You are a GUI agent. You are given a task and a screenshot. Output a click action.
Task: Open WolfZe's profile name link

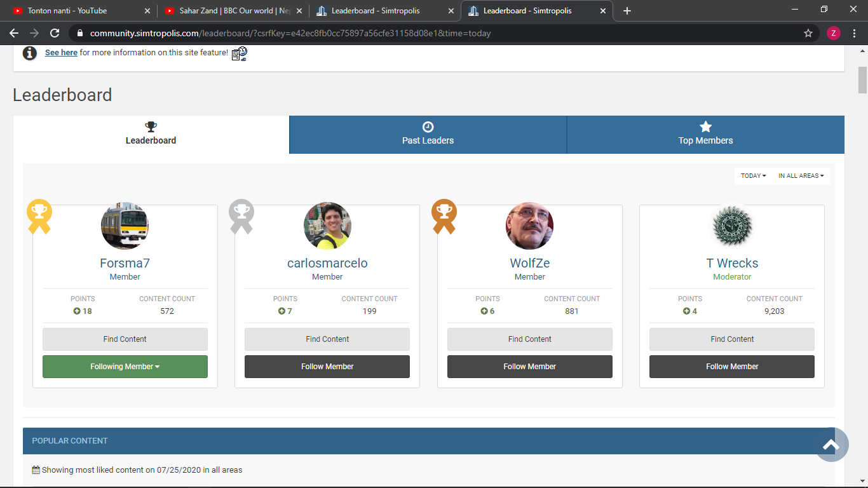530,263
